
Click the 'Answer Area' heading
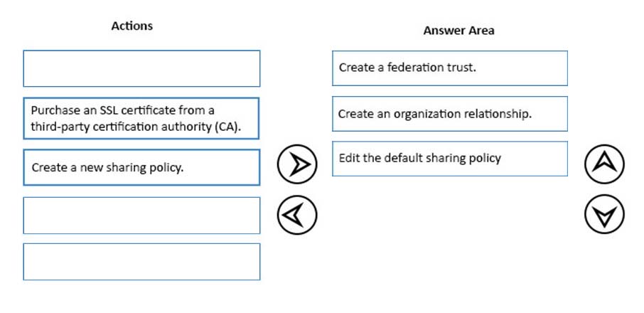click(x=458, y=31)
